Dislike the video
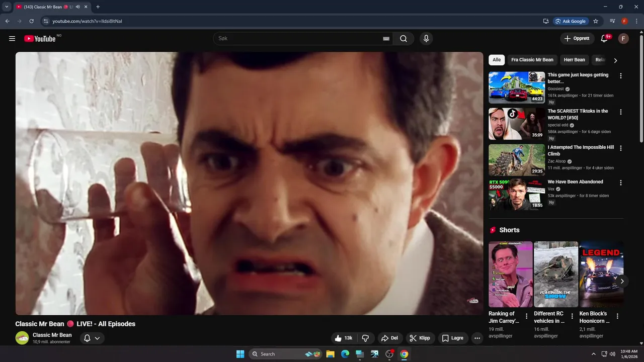This screenshot has height=362, width=644. pos(366,338)
